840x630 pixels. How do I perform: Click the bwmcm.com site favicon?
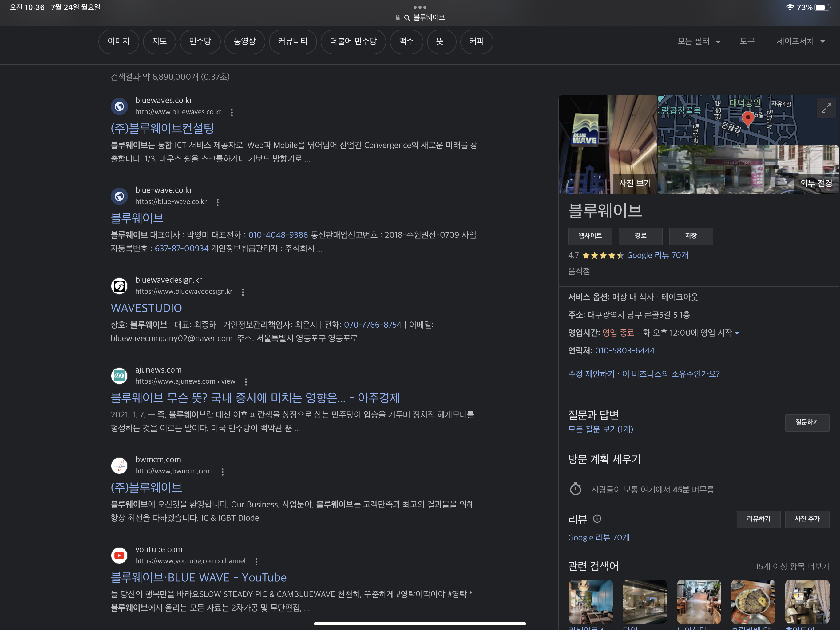click(119, 465)
